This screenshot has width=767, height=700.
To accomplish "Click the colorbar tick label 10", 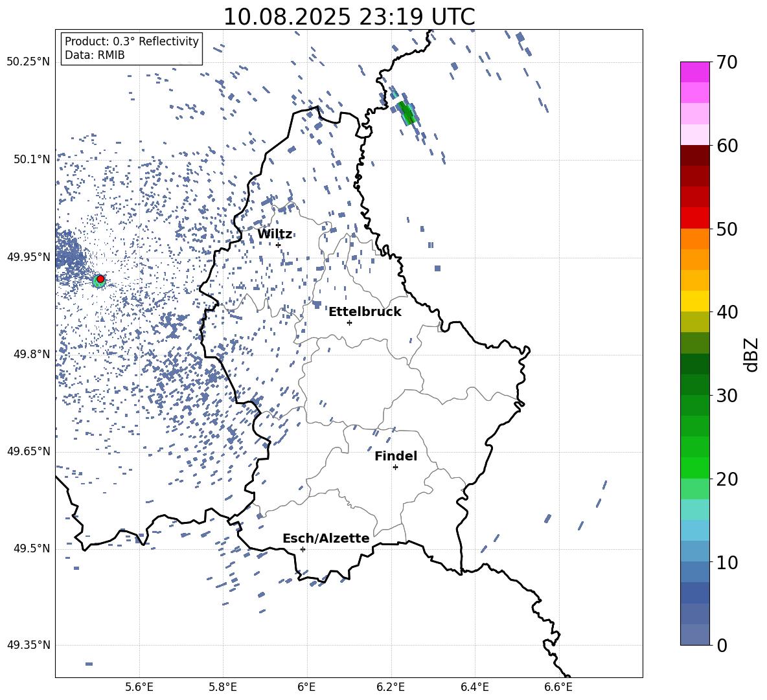I will (727, 563).
